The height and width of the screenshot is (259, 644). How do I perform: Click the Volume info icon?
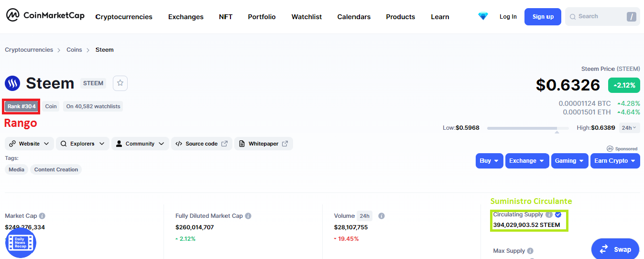(382, 216)
